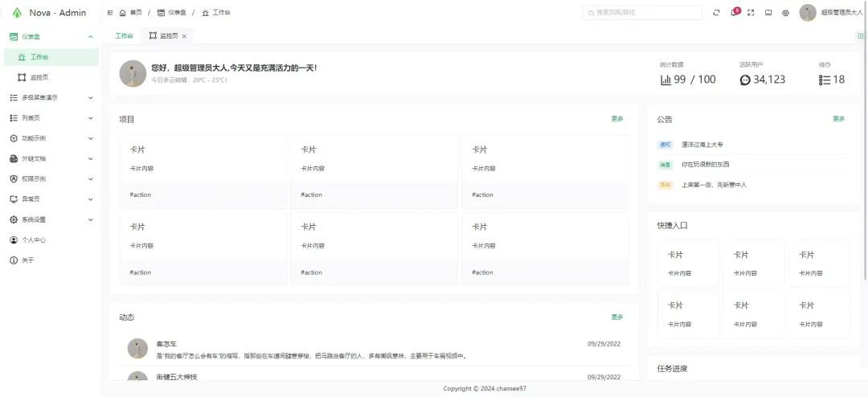Click the refresh page icon in header
The image size is (868, 397).
716,13
